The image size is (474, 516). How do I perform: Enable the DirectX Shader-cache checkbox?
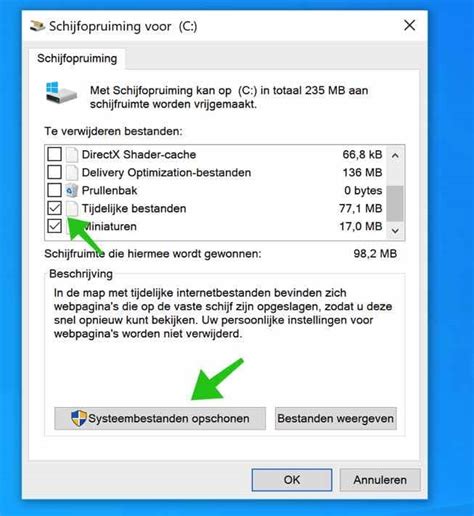point(54,154)
